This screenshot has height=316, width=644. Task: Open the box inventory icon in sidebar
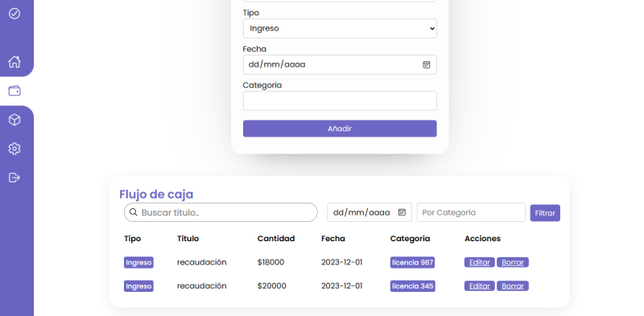(14, 120)
